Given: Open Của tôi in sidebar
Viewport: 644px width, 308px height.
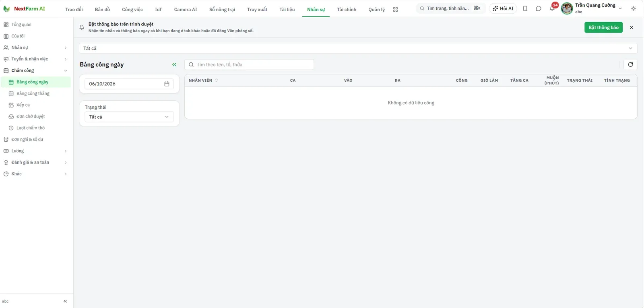Looking at the screenshot, I should [x=35, y=36].
